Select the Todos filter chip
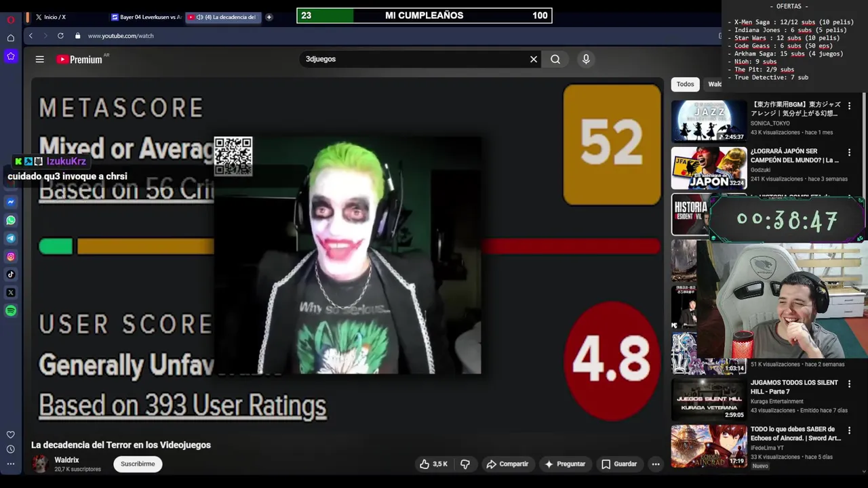 [x=685, y=84]
